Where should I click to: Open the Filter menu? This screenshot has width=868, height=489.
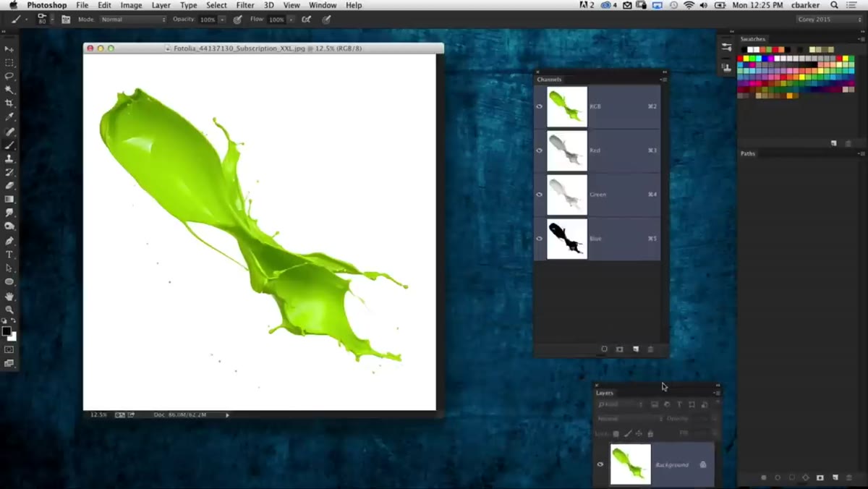point(245,5)
